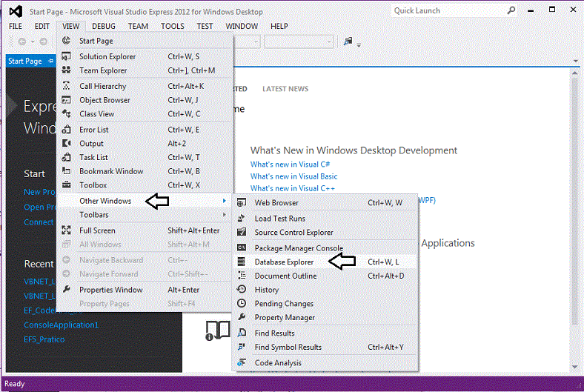
Task: Click the toolbar connect icon
Action: coord(348,41)
